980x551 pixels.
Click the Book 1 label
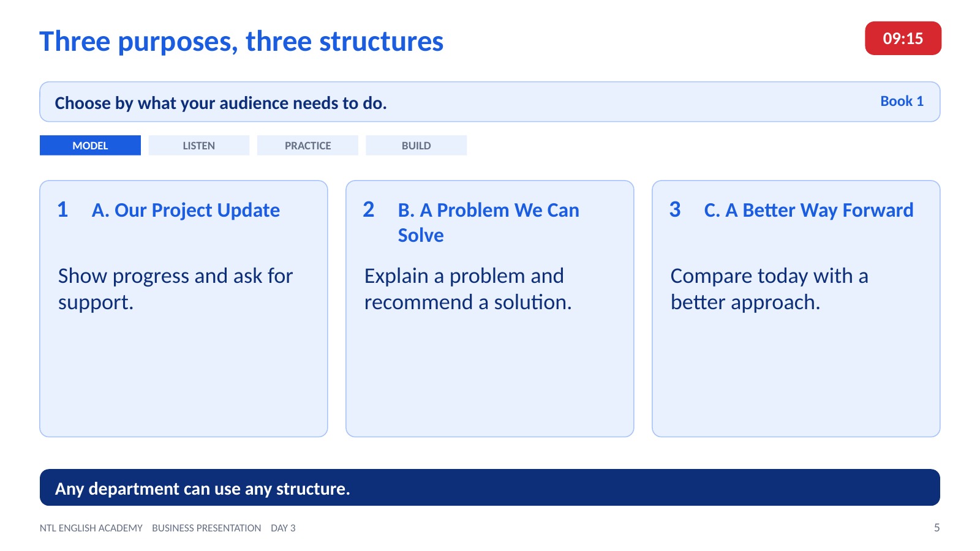[902, 101]
